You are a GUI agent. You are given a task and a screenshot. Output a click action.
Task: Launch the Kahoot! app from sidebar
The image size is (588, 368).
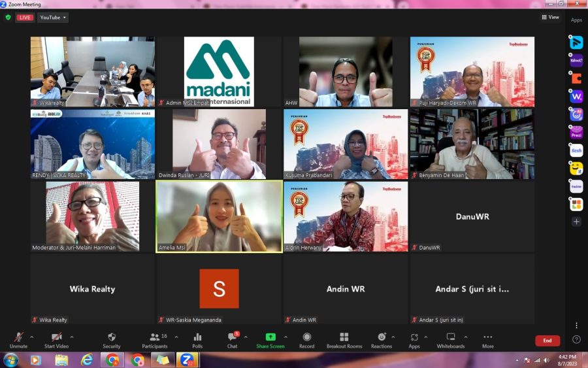pyautogui.click(x=576, y=61)
